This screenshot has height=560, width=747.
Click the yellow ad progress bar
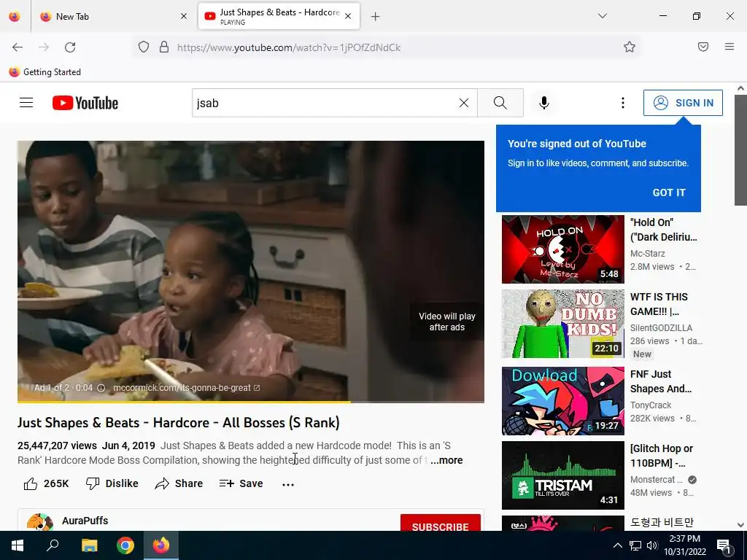click(x=184, y=402)
